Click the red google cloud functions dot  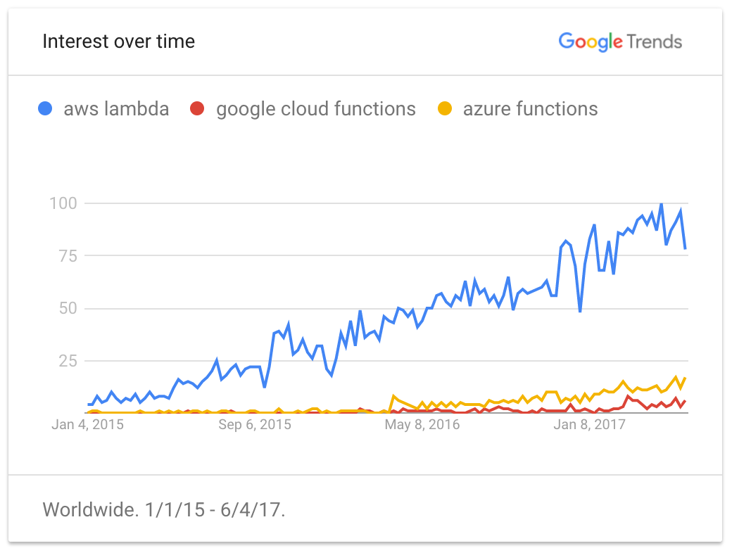[197, 110]
